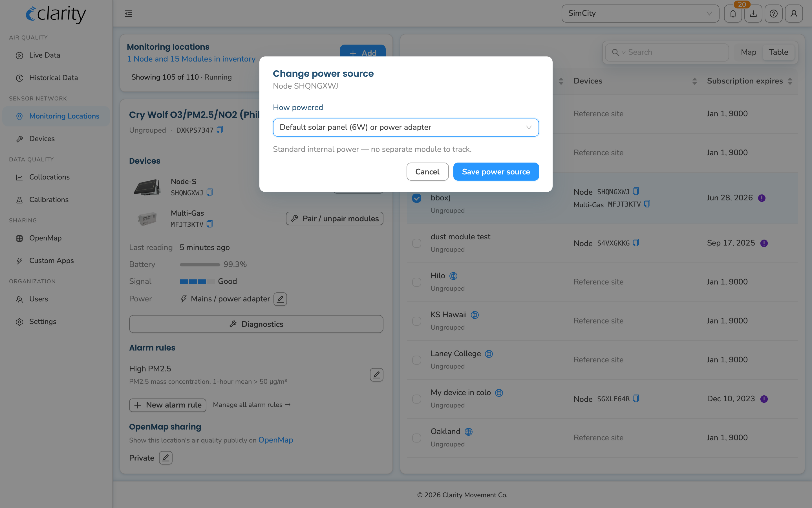Click the globe icon beside Oakland

click(469, 432)
